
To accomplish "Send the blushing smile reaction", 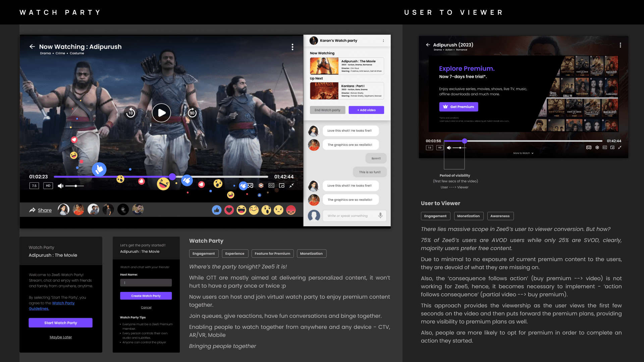I will pyautogui.click(x=254, y=210).
